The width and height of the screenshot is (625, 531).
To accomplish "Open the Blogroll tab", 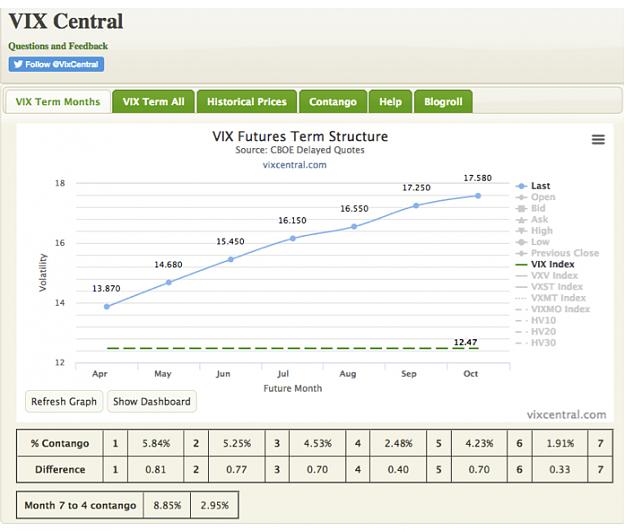I will (x=443, y=102).
